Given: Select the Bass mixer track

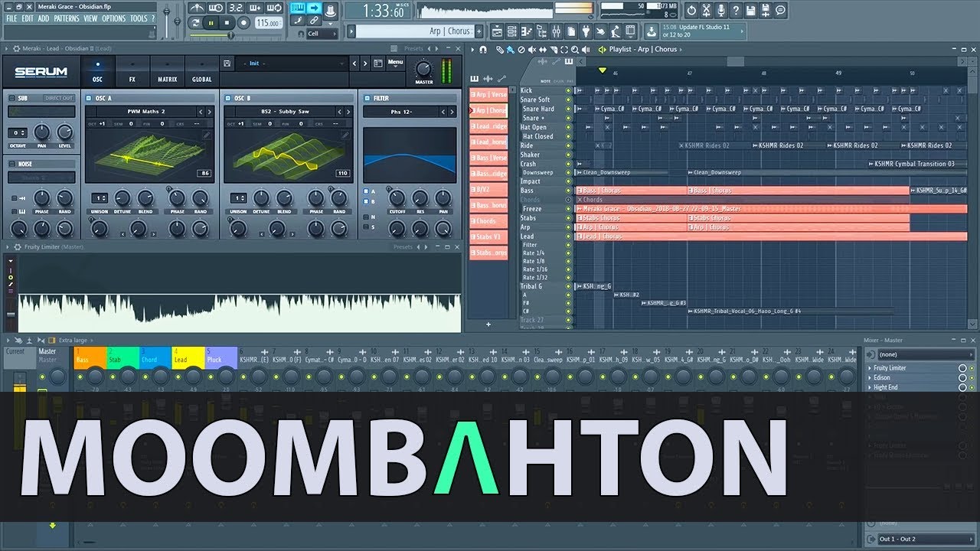Looking at the screenshot, I should pos(90,357).
